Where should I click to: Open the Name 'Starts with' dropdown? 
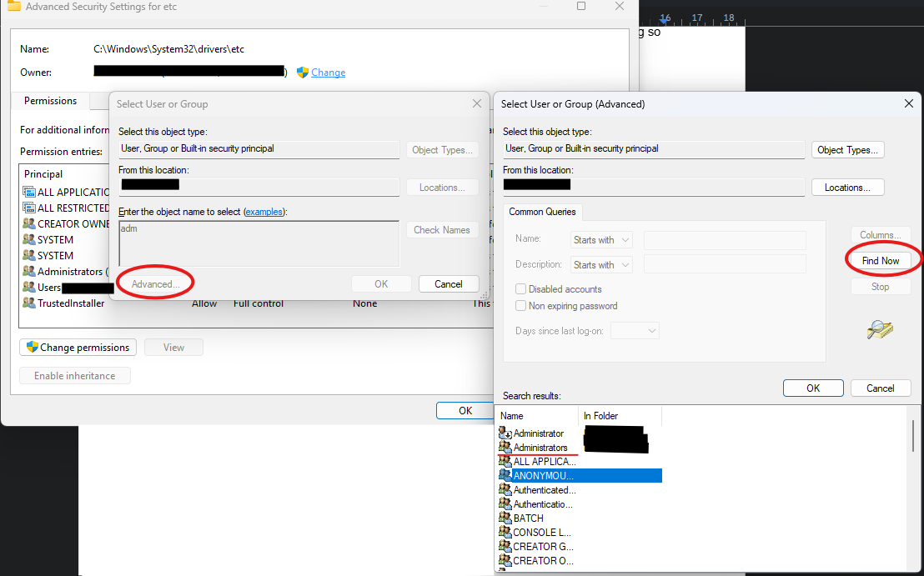coord(601,240)
